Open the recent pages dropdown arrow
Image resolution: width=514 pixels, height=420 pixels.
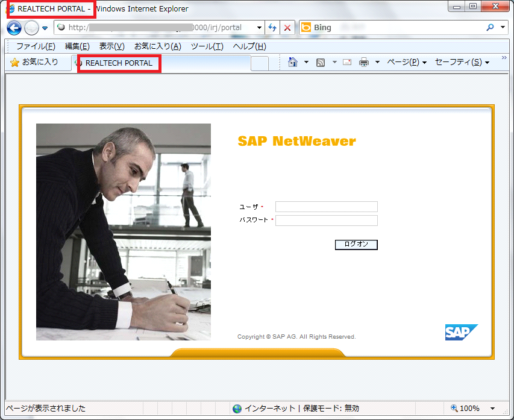[45, 28]
